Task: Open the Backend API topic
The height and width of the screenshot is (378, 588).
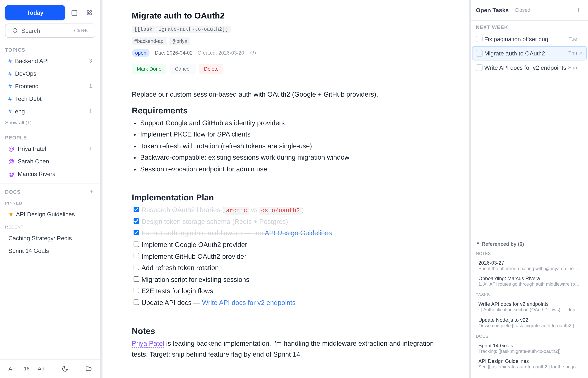Action: coord(32,61)
